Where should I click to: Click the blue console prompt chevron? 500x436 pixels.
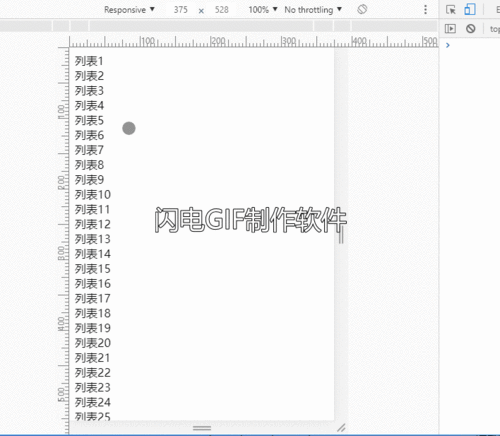448,45
